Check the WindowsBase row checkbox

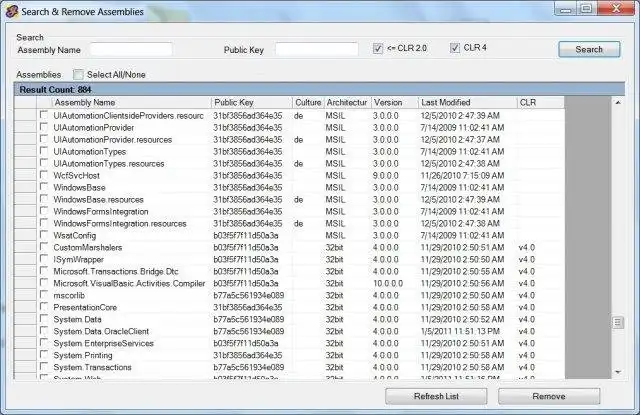point(44,187)
